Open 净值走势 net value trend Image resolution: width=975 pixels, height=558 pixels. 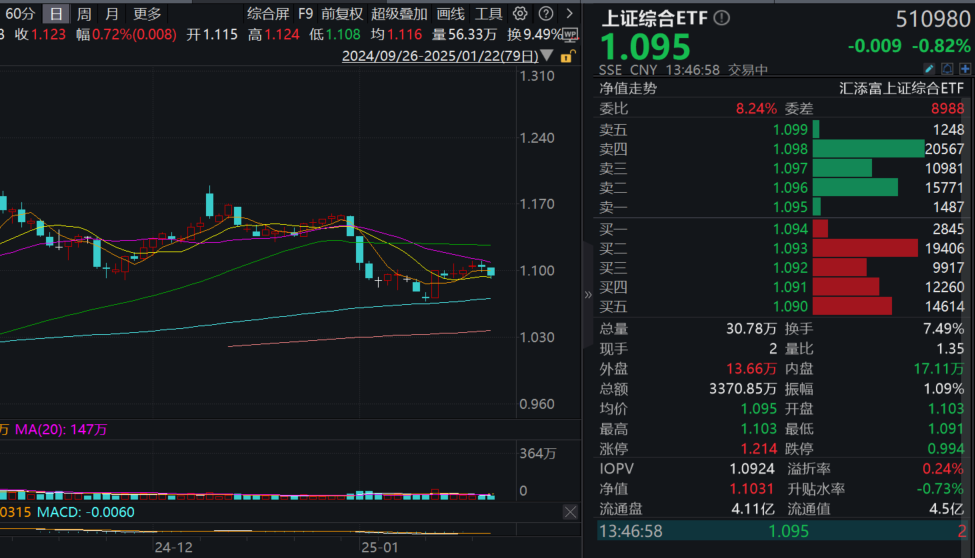pyautogui.click(x=628, y=88)
